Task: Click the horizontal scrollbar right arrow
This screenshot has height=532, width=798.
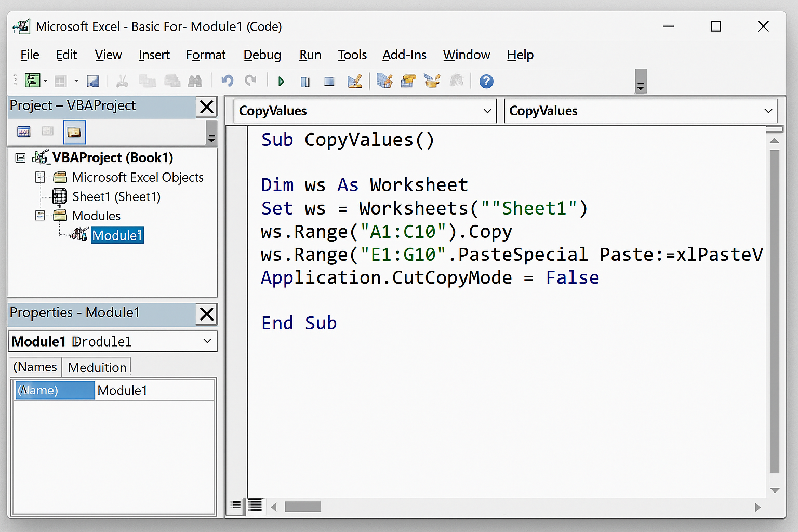Action: 757,507
